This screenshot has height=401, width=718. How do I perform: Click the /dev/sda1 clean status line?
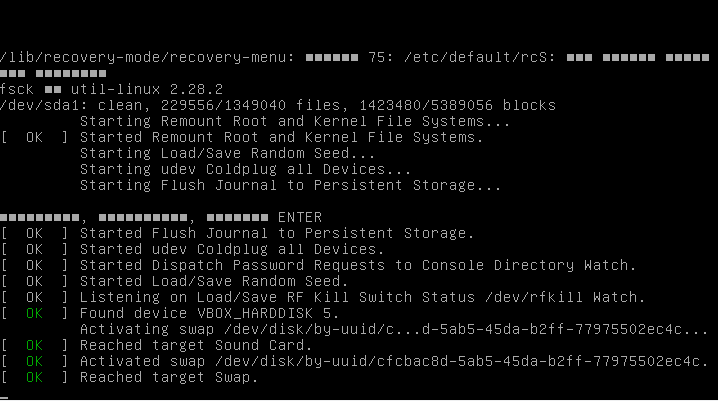278,105
